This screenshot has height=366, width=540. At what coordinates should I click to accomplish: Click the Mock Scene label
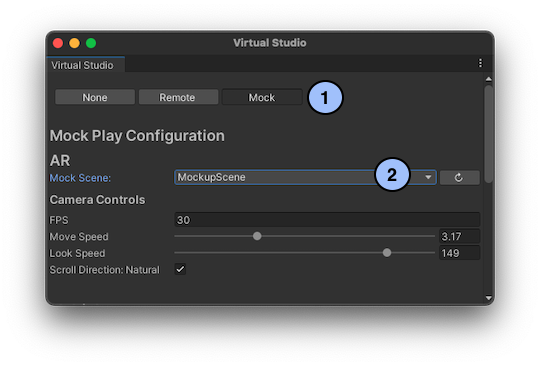click(80, 178)
